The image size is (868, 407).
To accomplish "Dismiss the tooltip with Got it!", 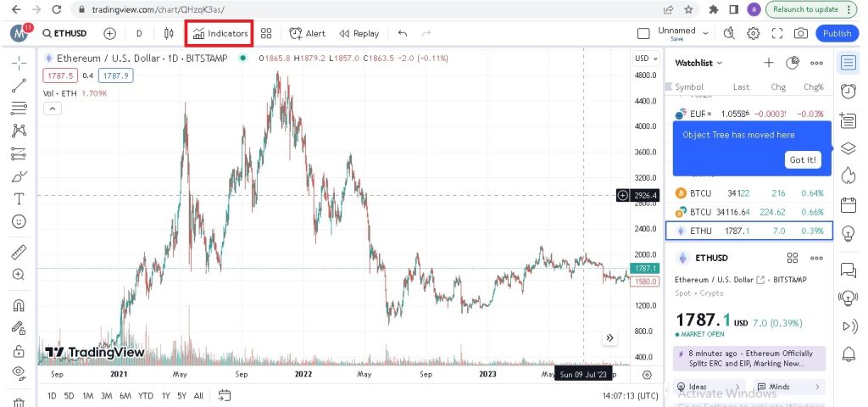I will coord(803,159).
